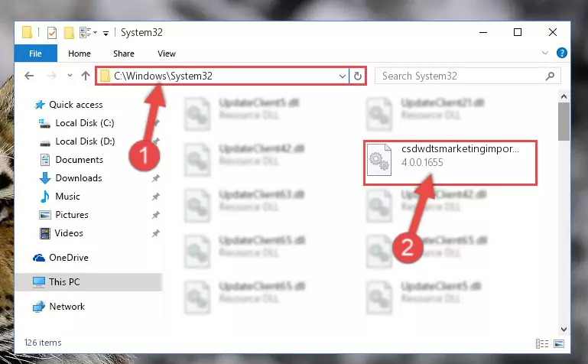Switch to the View ribbon tab
The height and width of the screenshot is (364, 588).
167,54
